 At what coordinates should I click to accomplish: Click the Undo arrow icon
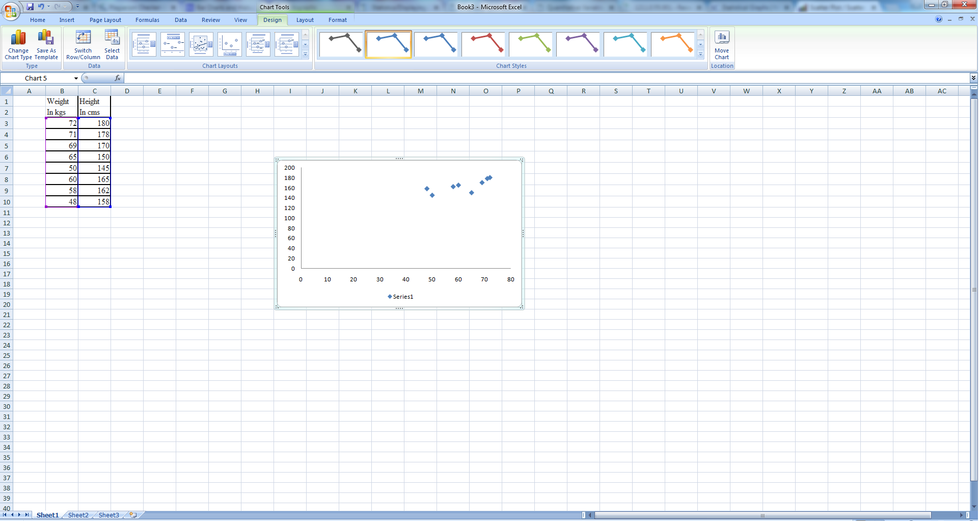[41, 7]
